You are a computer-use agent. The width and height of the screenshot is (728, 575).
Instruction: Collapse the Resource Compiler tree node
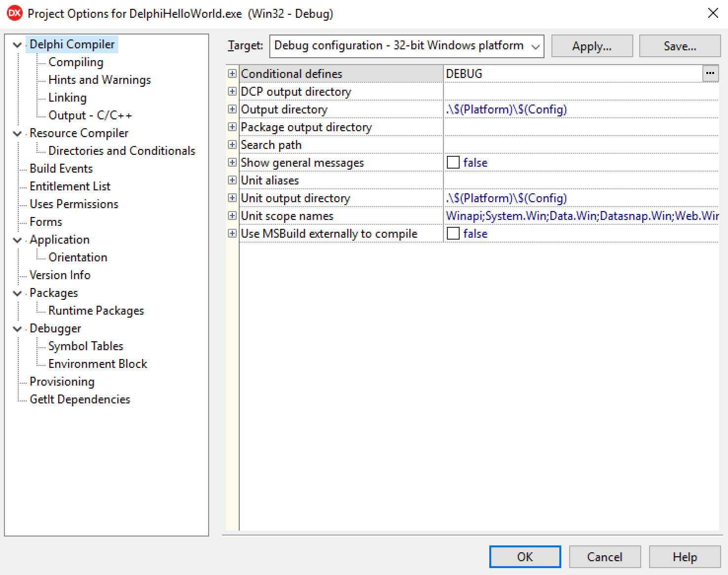(17, 134)
